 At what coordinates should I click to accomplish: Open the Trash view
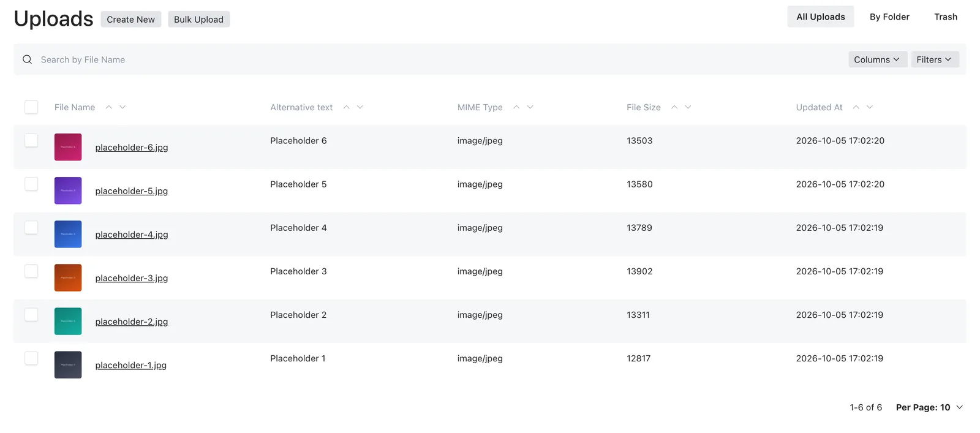(946, 17)
